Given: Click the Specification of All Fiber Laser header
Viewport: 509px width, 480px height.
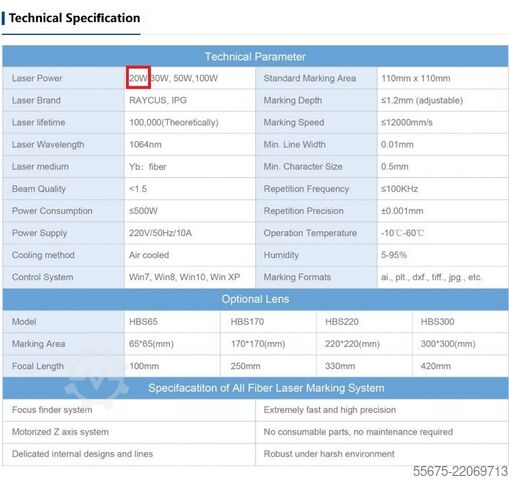Looking at the screenshot, I should 255,388.
